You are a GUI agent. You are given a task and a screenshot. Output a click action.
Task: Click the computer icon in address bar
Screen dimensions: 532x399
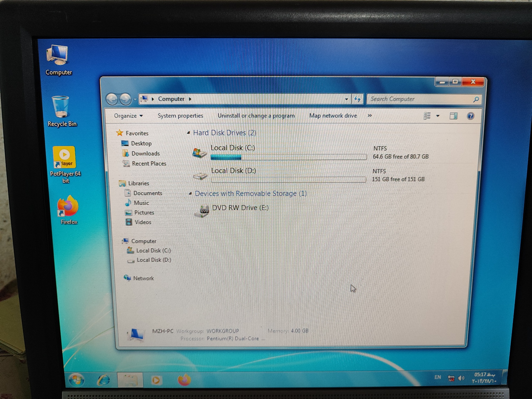click(144, 99)
